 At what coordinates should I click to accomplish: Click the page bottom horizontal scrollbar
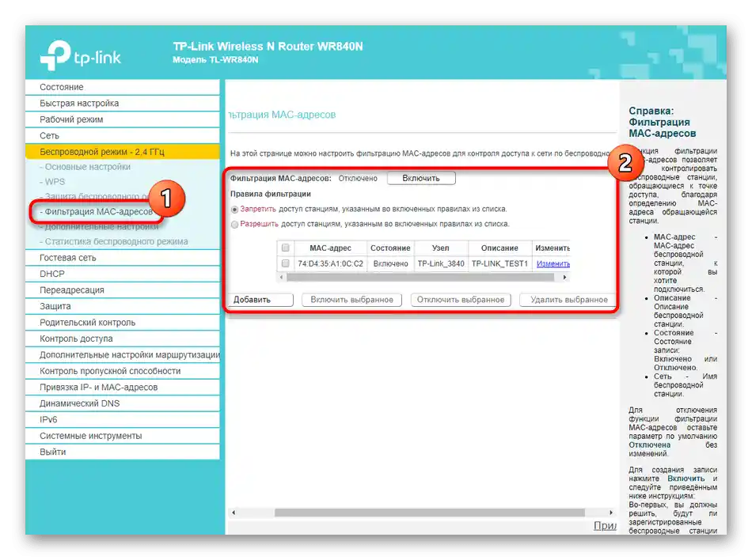430,513
